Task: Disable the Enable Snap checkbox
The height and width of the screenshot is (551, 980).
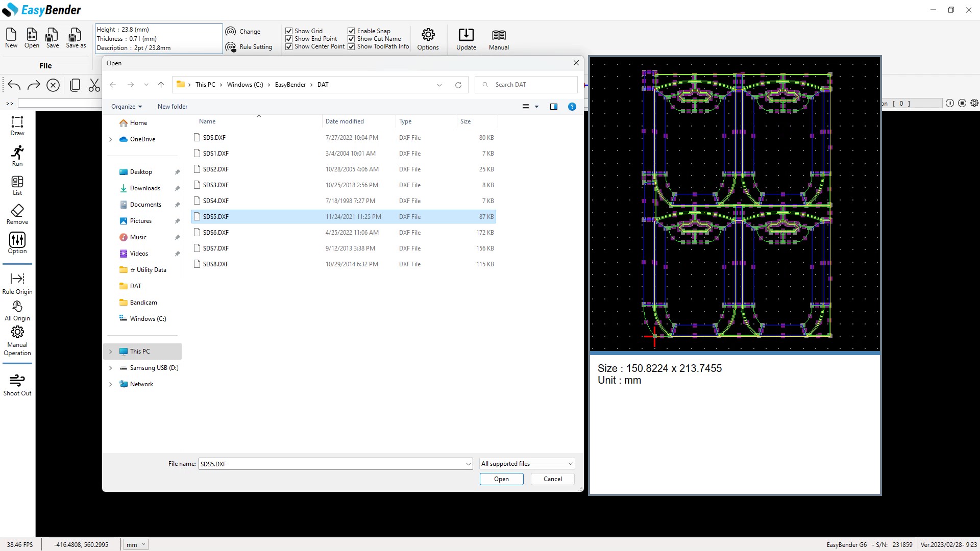Action: point(351,31)
